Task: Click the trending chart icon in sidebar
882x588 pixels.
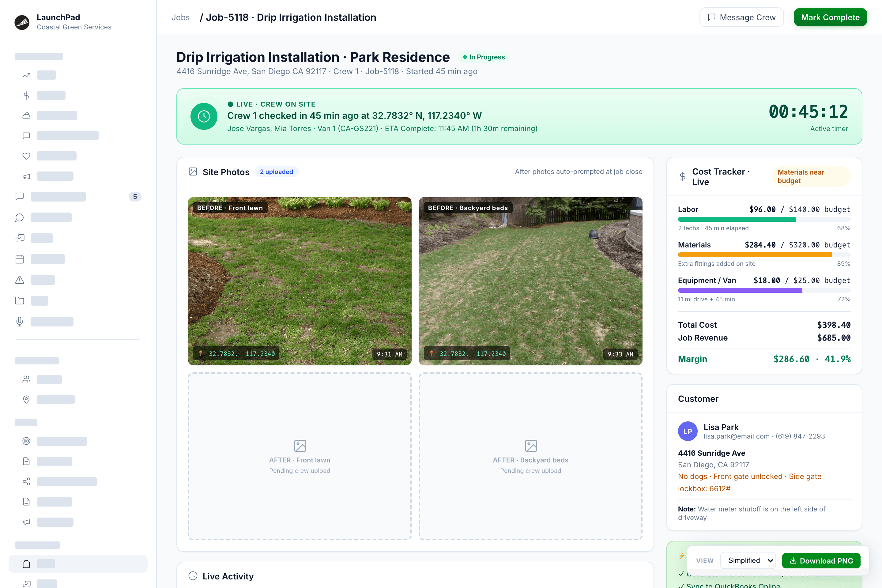Action: [x=26, y=75]
